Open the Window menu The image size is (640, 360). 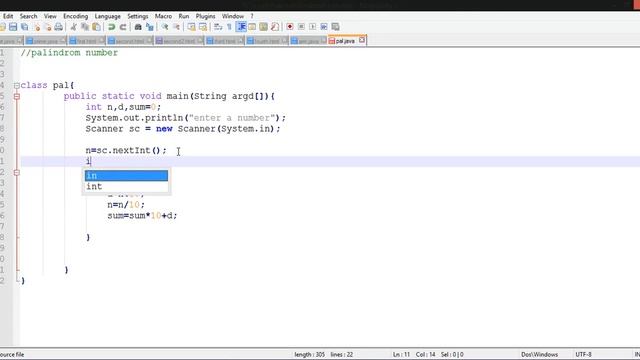tap(233, 16)
